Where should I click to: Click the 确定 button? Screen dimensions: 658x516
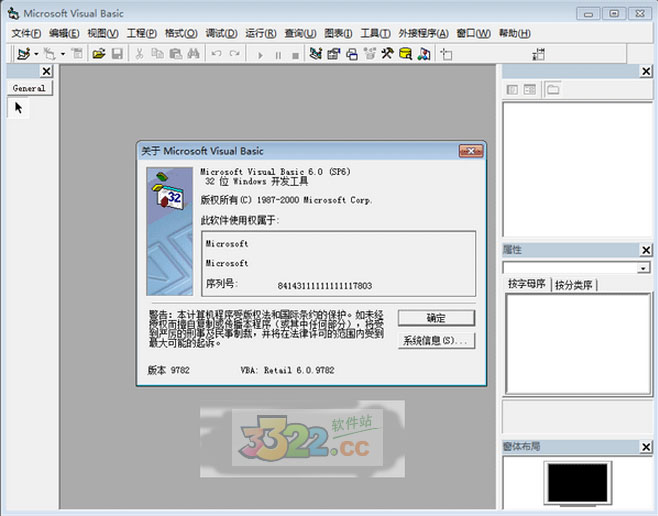436,318
